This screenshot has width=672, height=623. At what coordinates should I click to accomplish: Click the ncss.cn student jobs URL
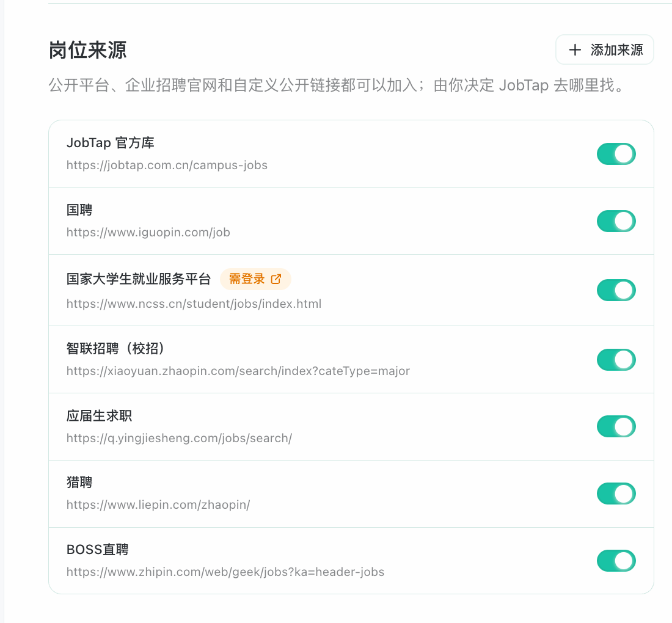[194, 304]
